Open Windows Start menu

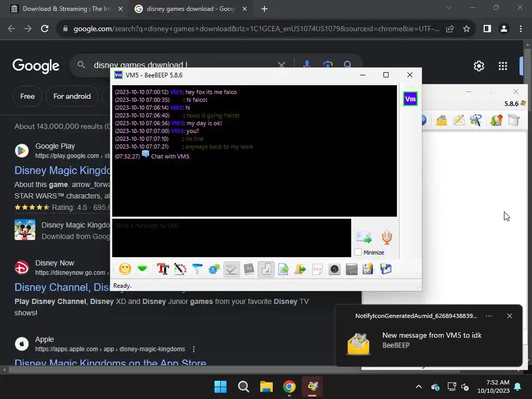(220, 387)
